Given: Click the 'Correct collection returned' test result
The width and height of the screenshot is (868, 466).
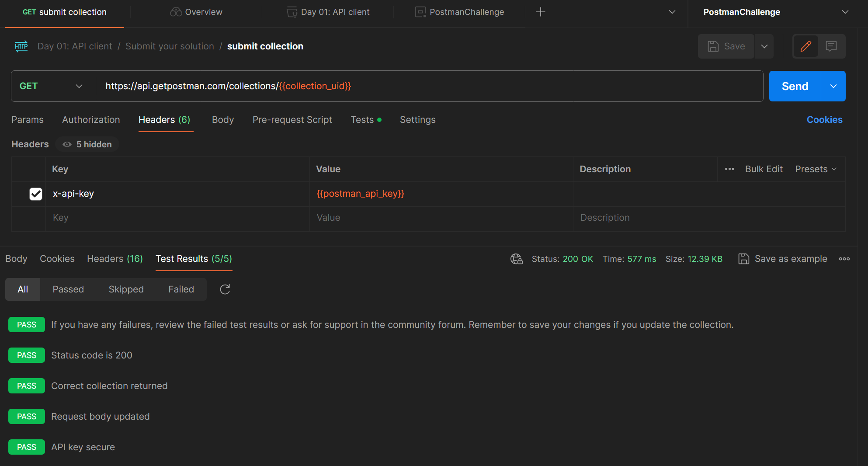Looking at the screenshot, I should [109, 386].
